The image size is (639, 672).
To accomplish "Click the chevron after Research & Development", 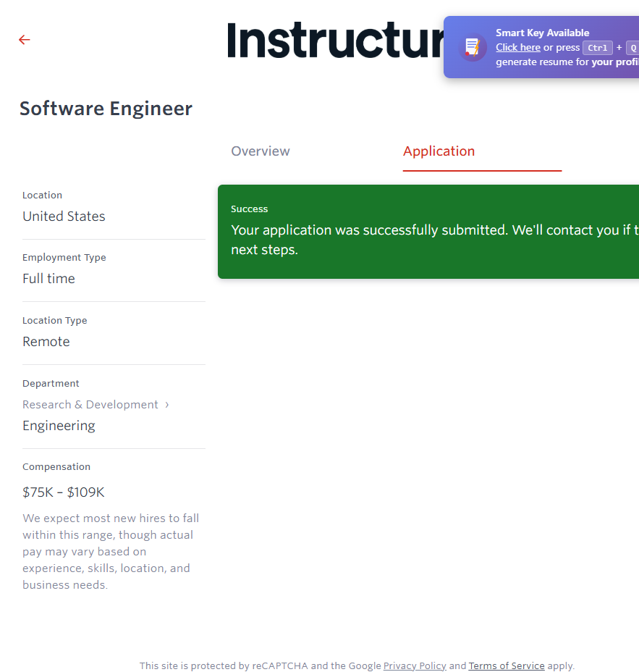I will (x=167, y=405).
